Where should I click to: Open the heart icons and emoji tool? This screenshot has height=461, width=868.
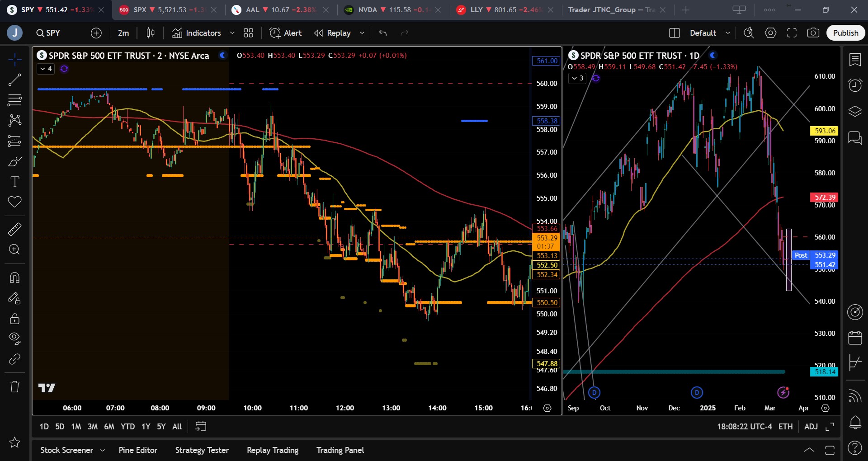tap(15, 202)
